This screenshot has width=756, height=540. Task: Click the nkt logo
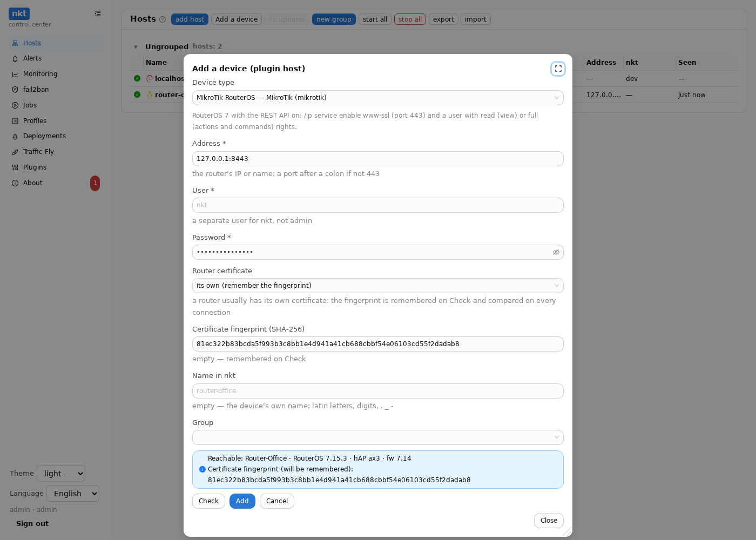[x=19, y=13]
